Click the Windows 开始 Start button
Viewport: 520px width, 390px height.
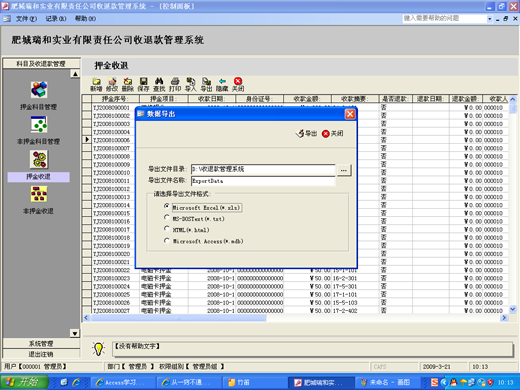24,382
